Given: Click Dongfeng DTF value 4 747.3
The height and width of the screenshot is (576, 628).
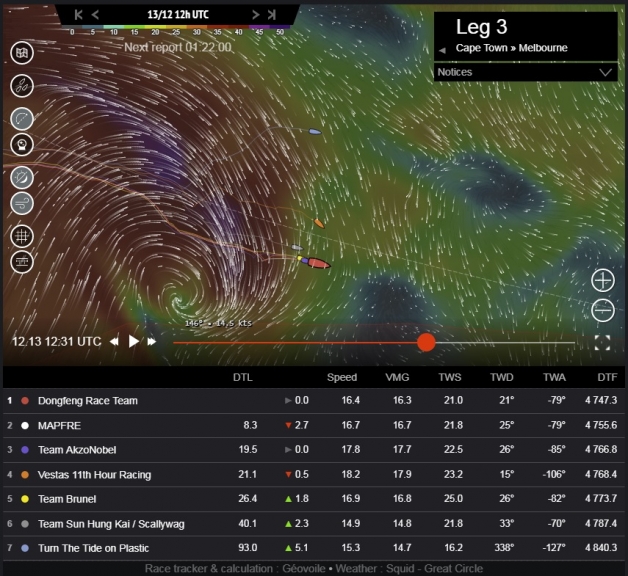Looking at the screenshot, I should pyautogui.click(x=601, y=401).
